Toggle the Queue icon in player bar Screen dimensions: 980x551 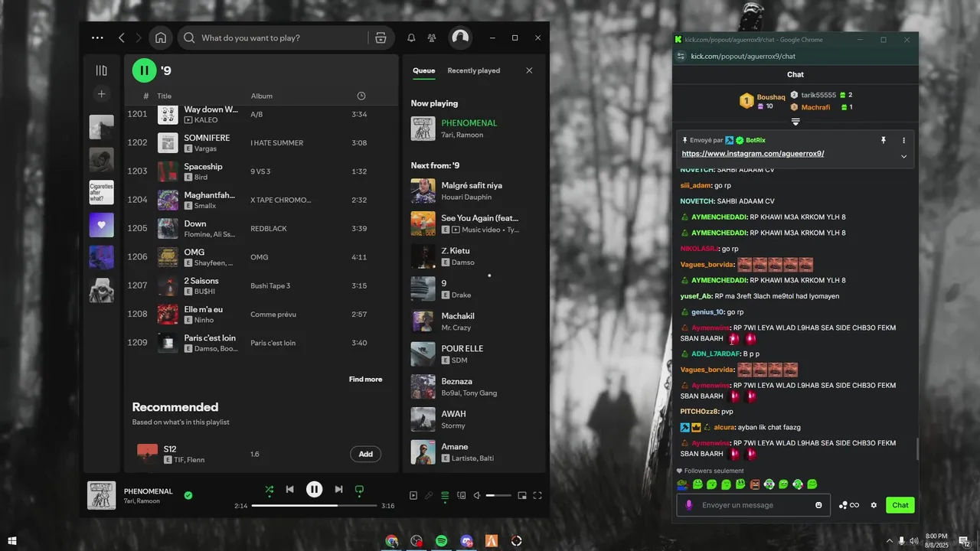click(x=445, y=496)
